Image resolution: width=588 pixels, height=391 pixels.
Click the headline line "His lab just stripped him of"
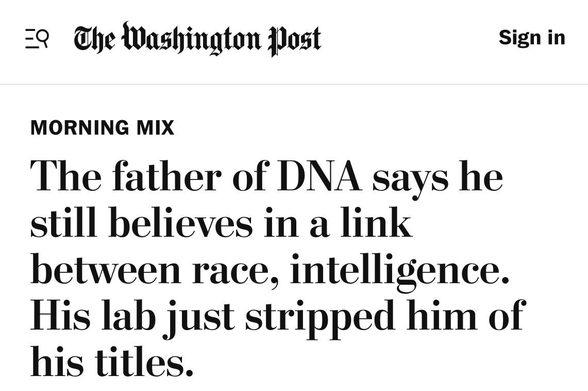(x=277, y=316)
